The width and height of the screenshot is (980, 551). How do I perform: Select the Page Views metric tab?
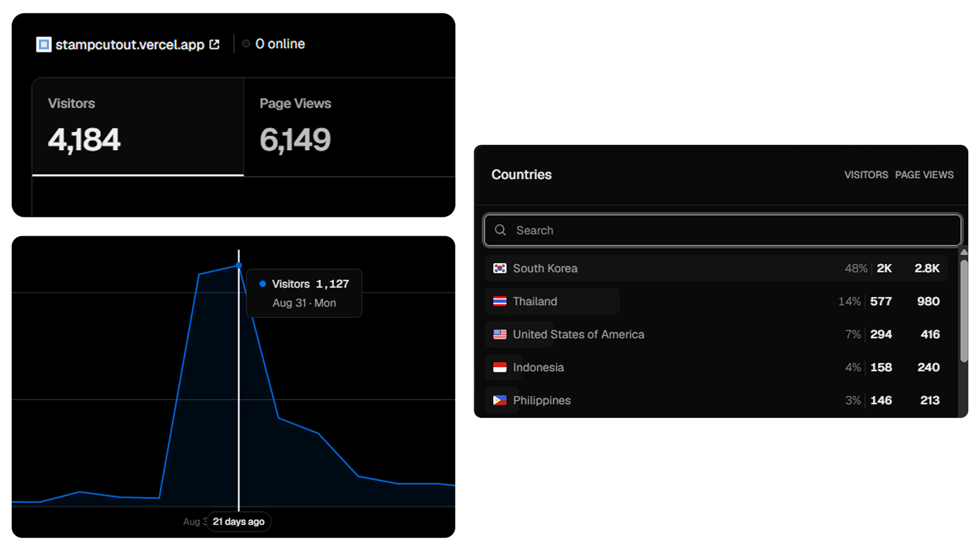tap(350, 127)
